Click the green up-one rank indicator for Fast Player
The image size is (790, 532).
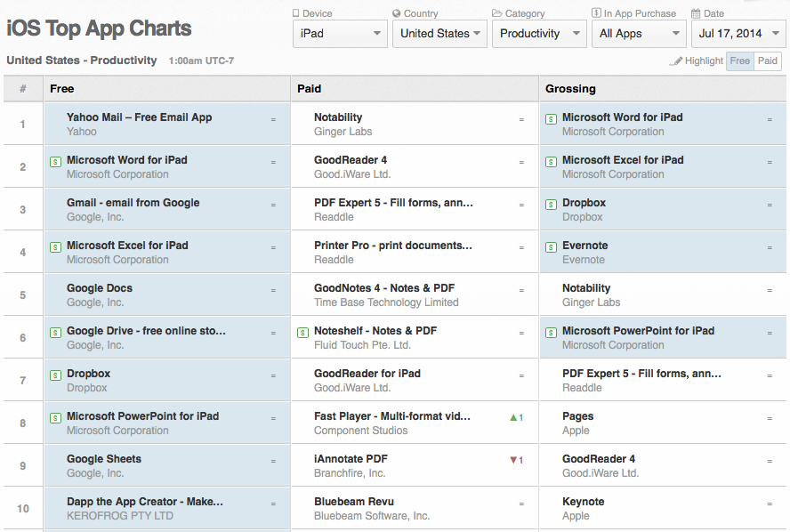point(516,417)
